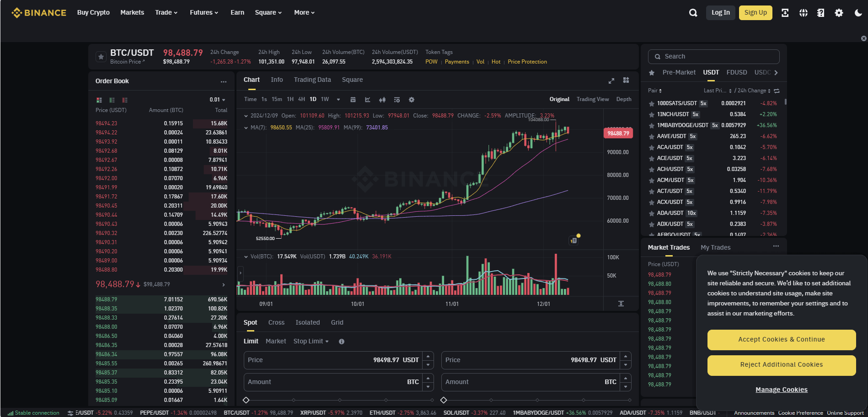Open the candlestick chart type icon

(382, 100)
